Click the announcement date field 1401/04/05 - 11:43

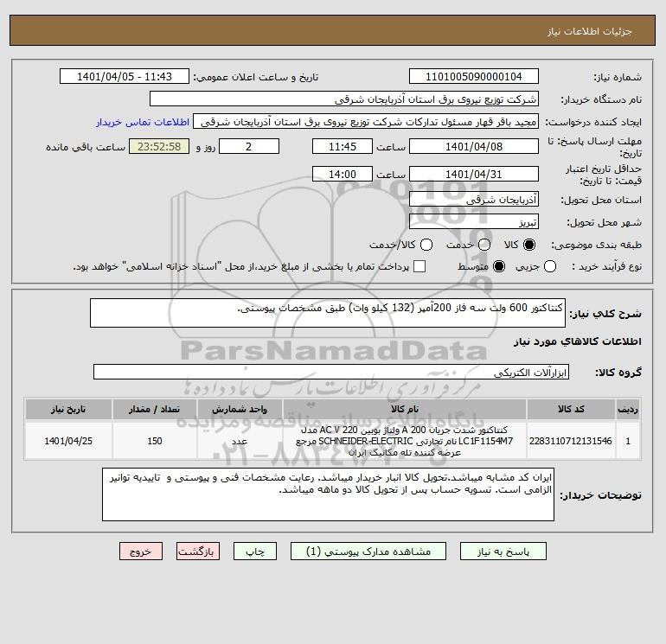click(x=125, y=76)
